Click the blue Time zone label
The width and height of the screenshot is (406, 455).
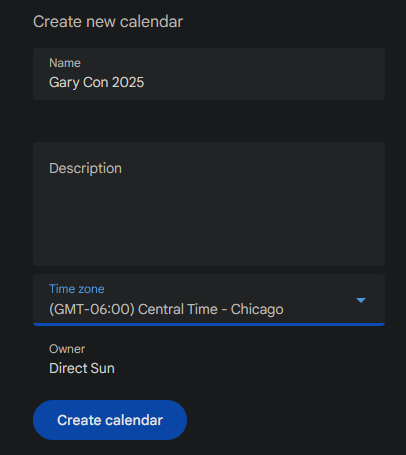point(77,289)
